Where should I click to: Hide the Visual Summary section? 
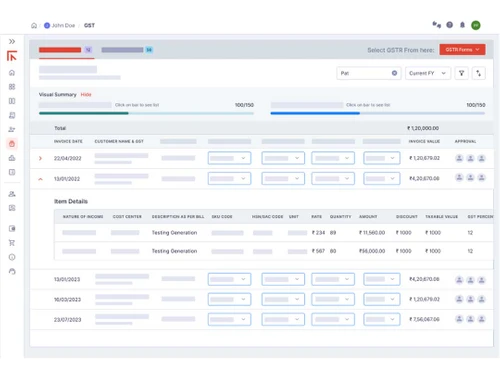(x=86, y=95)
